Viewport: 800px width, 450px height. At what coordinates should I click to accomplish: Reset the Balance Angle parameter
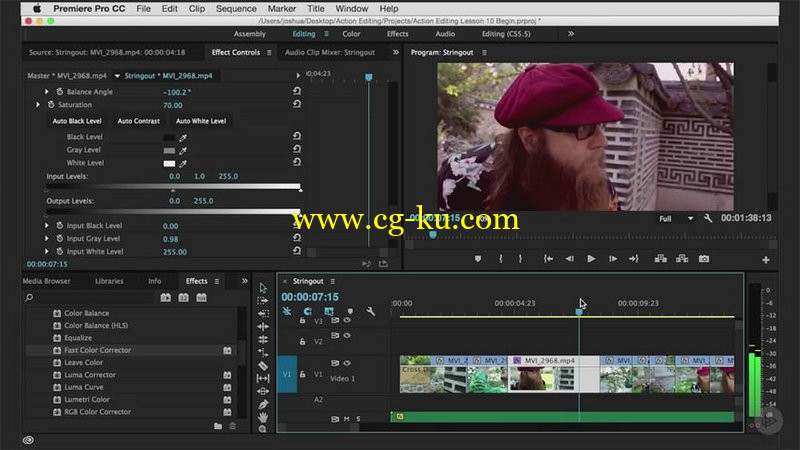[297, 91]
